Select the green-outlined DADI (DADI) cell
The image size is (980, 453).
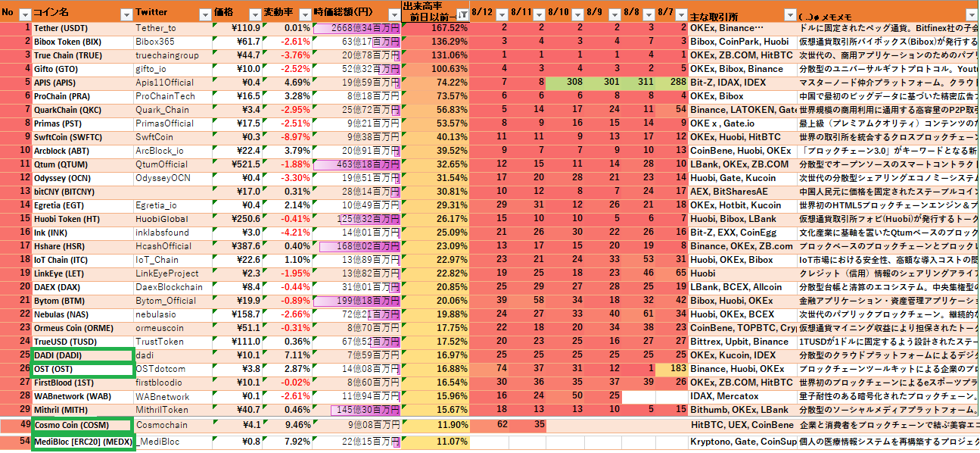tap(82, 355)
